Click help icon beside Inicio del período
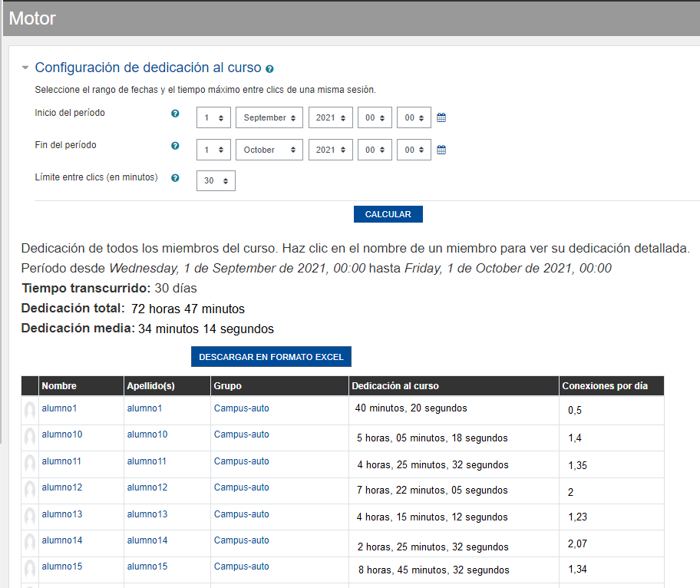 pyautogui.click(x=175, y=114)
